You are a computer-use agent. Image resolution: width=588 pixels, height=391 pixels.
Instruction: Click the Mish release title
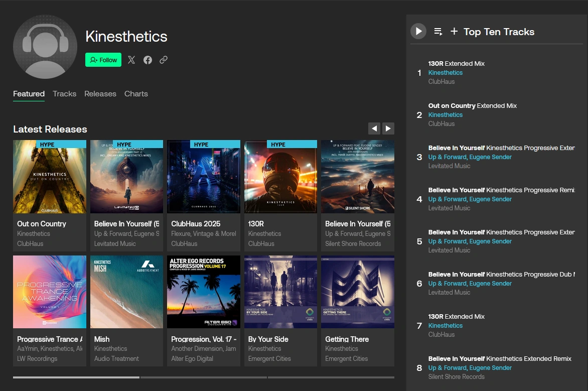pos(102,339)
